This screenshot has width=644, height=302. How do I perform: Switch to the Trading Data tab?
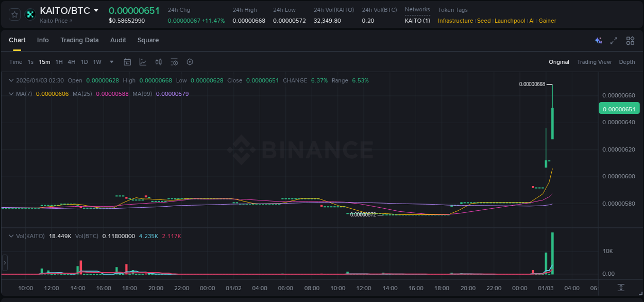point(79,40)
